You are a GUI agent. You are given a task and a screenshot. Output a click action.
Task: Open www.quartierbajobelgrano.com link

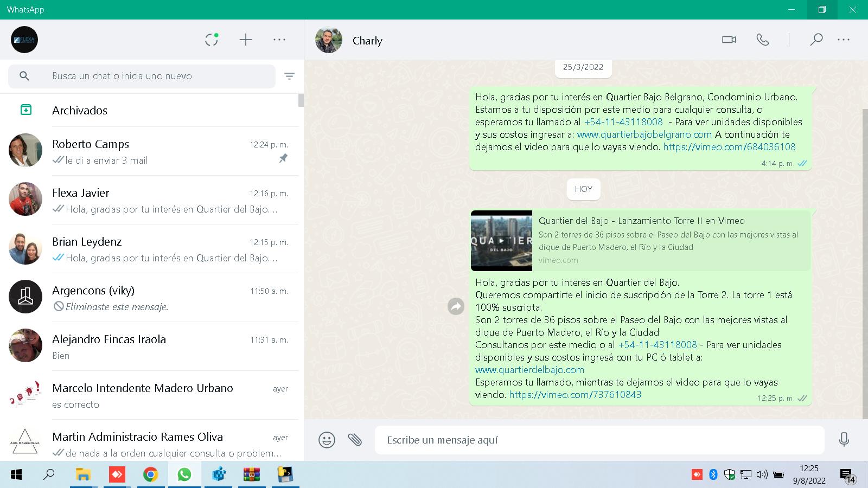tap(644, 134)
